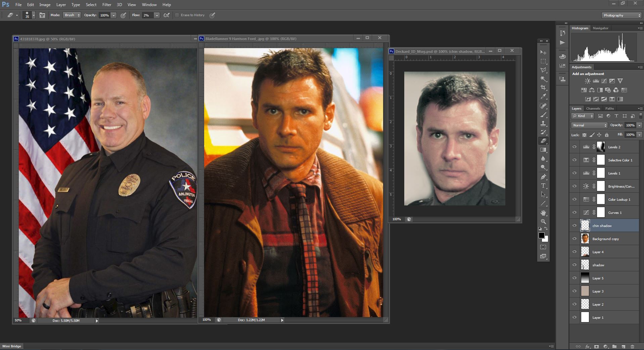Select the Crop tool
The width and height of the screenshot is (644, 350).
click(x=543, y=87)
